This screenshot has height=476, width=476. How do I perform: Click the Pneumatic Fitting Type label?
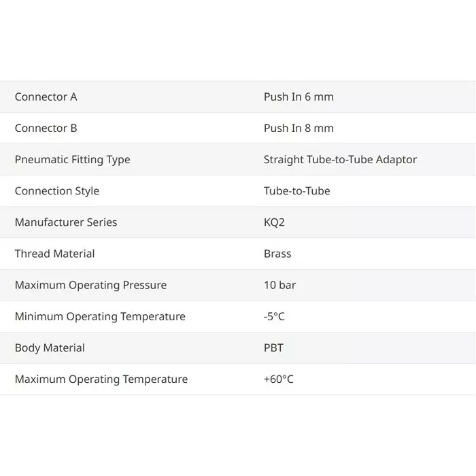[x=72, y=159]
